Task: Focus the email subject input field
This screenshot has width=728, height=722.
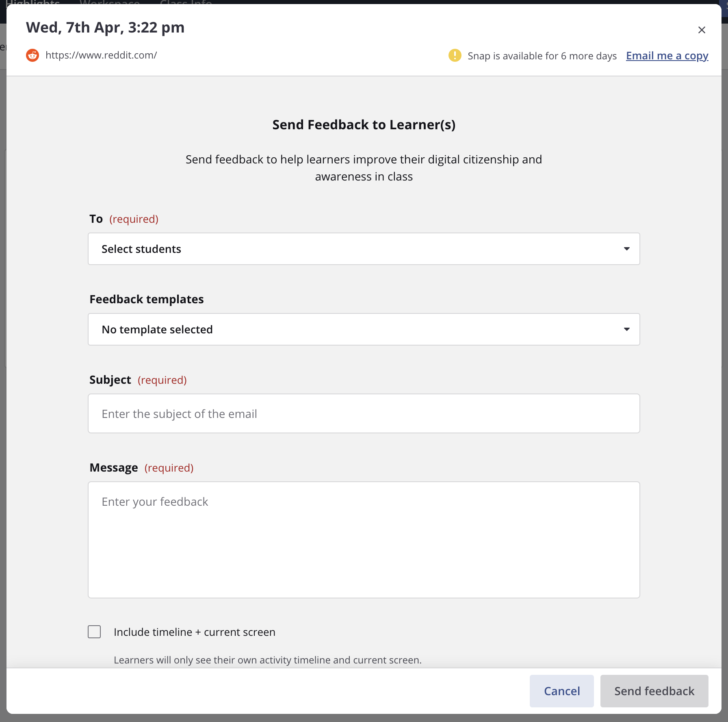Action: click(364, 413)
